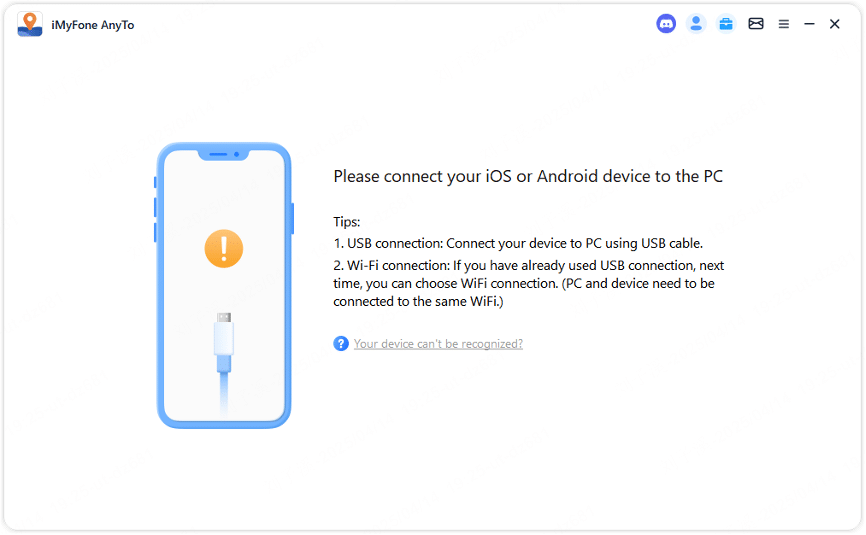Close the iMyFone AnyTo window
This screenshot has width=866, height=535.
point(835,24)
